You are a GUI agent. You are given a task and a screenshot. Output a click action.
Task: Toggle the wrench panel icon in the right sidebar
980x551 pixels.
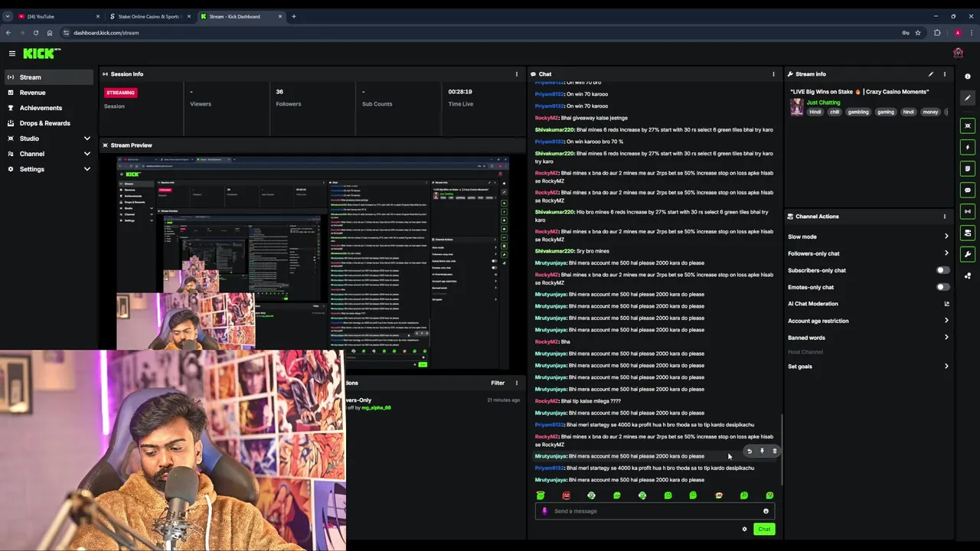968,254
